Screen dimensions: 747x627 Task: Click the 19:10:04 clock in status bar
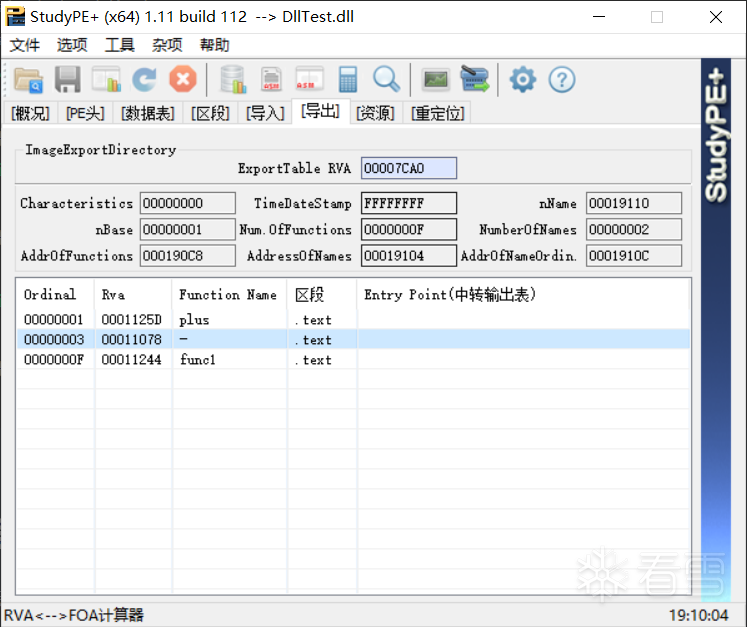pos(698,615)
